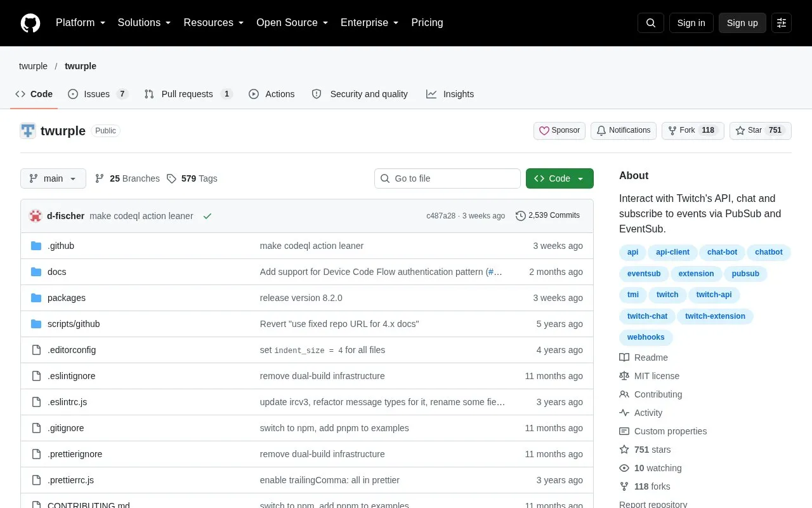Image resolution: width=812 pixels, height=508 pixels.
Task: Sponsor the twurple project
Action: tap(560, 131)
